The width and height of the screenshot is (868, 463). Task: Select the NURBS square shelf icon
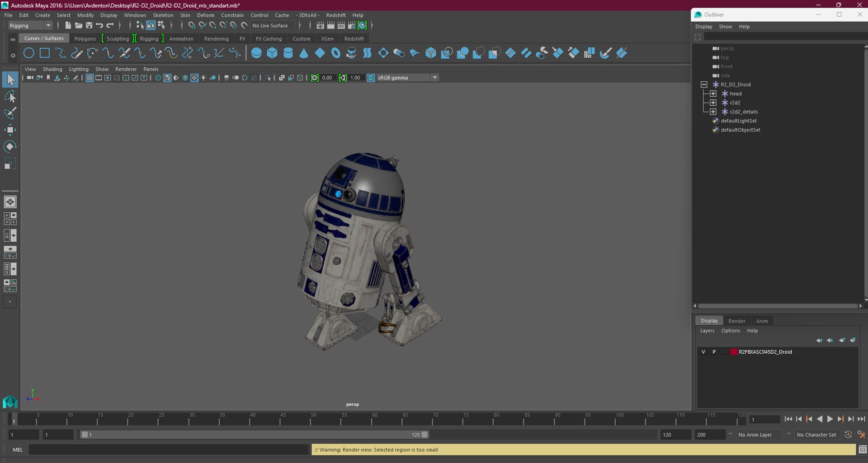(x=45, y=53)
